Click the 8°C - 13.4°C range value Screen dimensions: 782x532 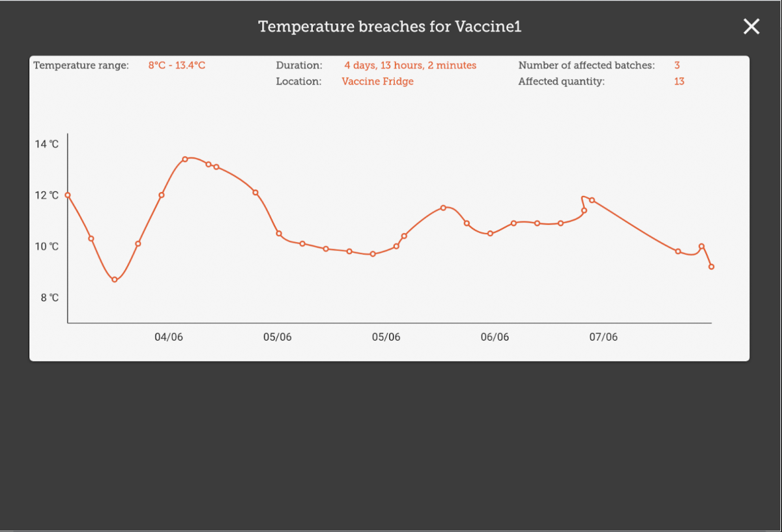pos(177,65)
